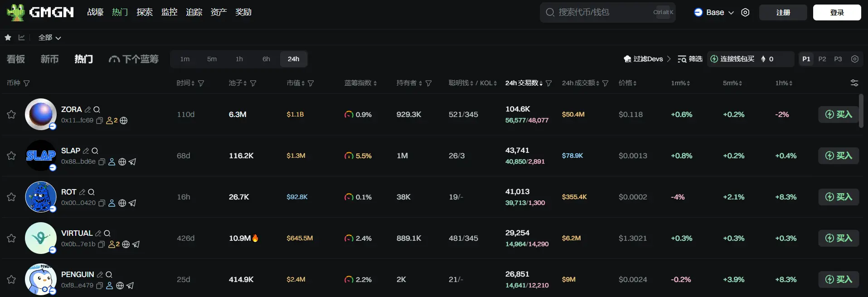Star the ZORA token row
868x297 pixels.
[x=11, y=114]
